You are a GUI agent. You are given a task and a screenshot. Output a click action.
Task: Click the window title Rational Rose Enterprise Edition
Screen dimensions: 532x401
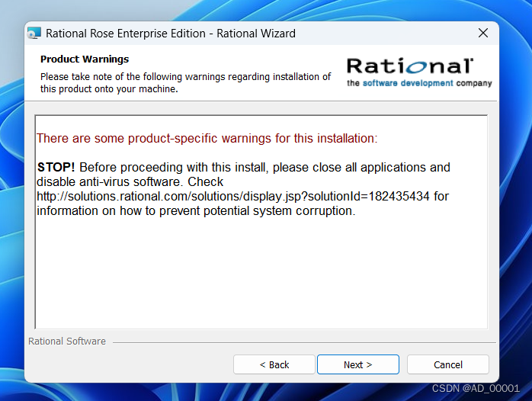coord(171,34)
